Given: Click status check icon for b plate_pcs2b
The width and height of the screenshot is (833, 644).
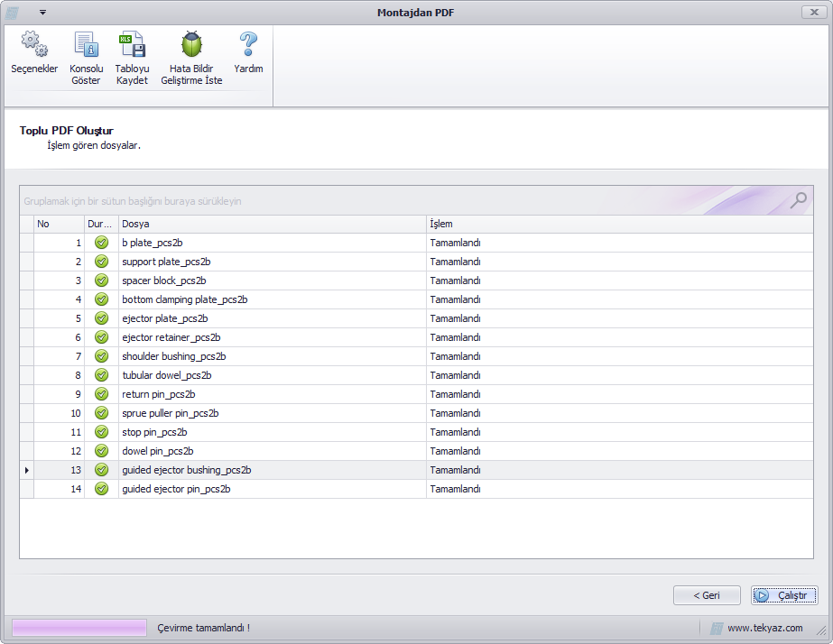Looking at the screenshot, I should (101, 243).
